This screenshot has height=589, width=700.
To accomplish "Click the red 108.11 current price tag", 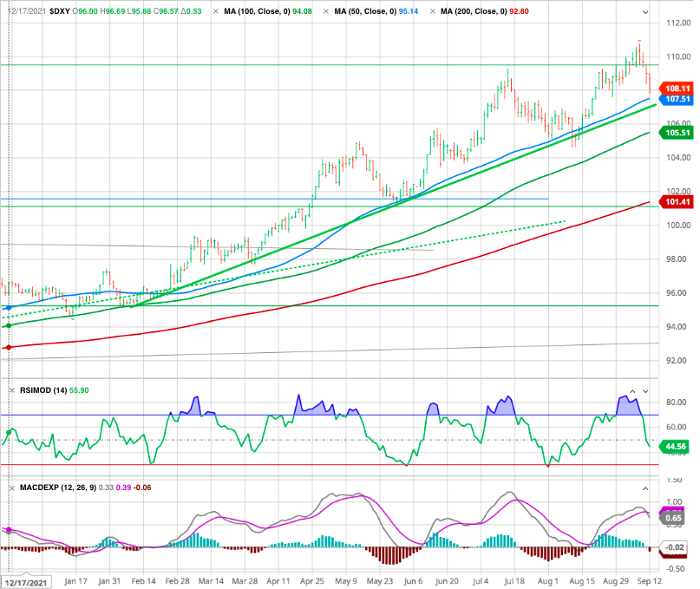I will 677,88.
